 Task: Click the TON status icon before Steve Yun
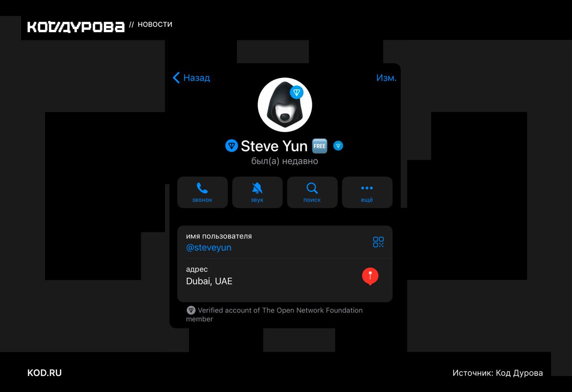click(231, 146)
